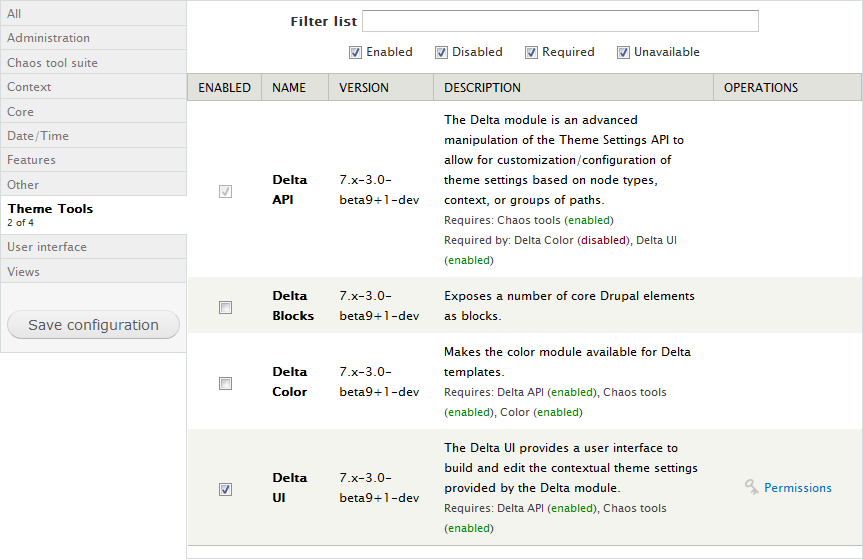Show the Features modules tab
Viewport: 863px width, 560px height.
click(93, 160)
